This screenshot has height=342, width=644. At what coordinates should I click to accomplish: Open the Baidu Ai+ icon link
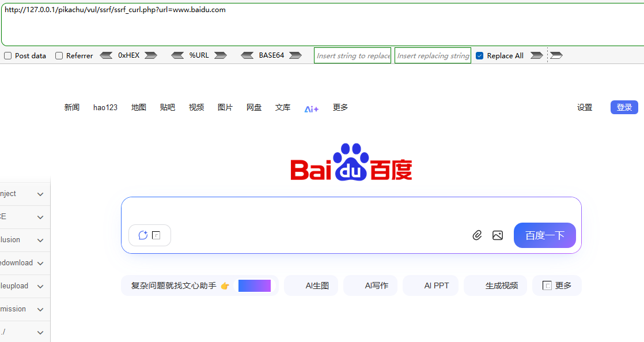click(x=311, y=109)
